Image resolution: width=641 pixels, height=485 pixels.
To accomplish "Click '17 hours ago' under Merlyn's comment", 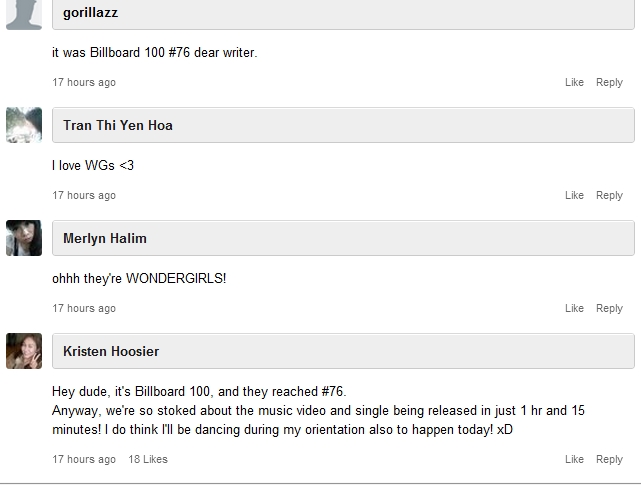I will tap(84, 308).
